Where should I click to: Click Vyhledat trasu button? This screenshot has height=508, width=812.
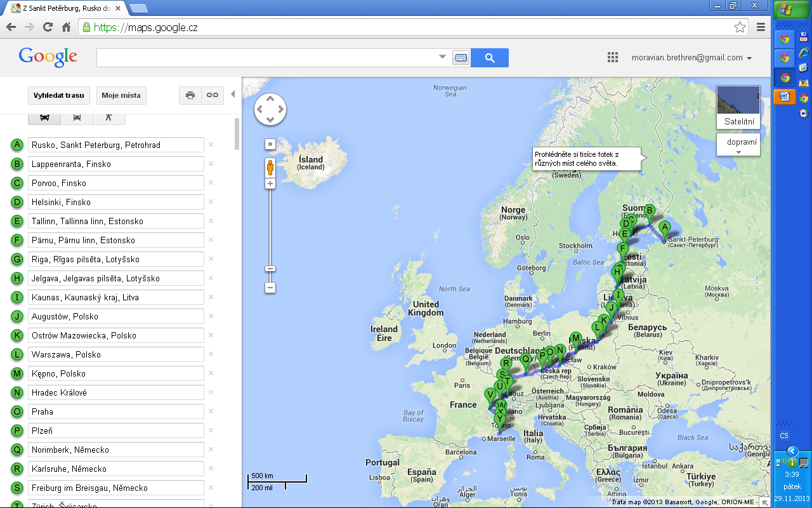[59, 95]
